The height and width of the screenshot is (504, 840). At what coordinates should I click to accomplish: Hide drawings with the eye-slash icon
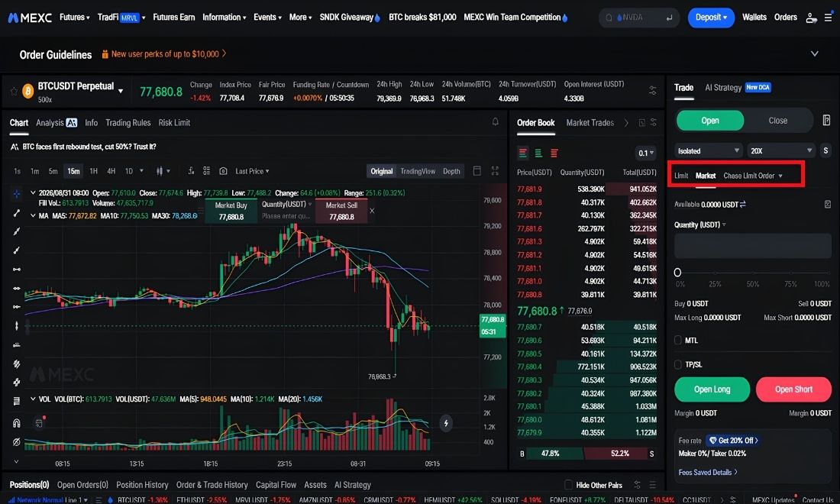(x=17, y=442)
